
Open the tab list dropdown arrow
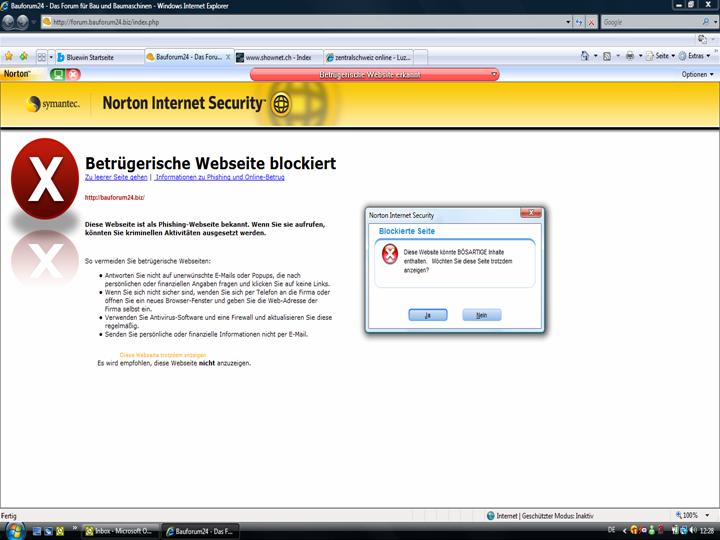click(x=51, y=57)
